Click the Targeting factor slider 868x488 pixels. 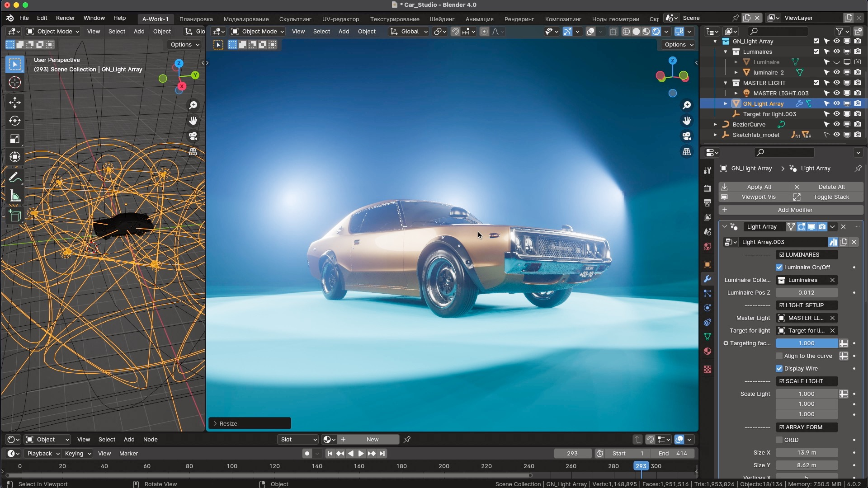pos(807,343)
